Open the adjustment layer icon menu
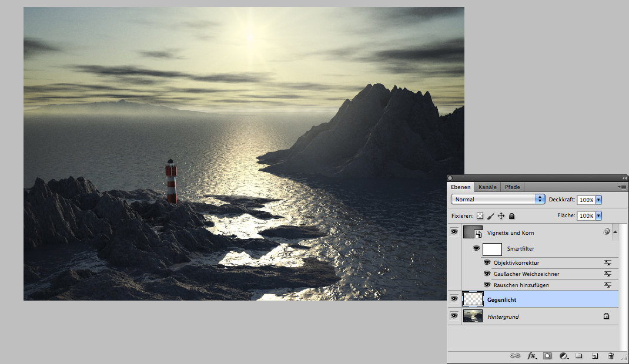 coord(563,356)
